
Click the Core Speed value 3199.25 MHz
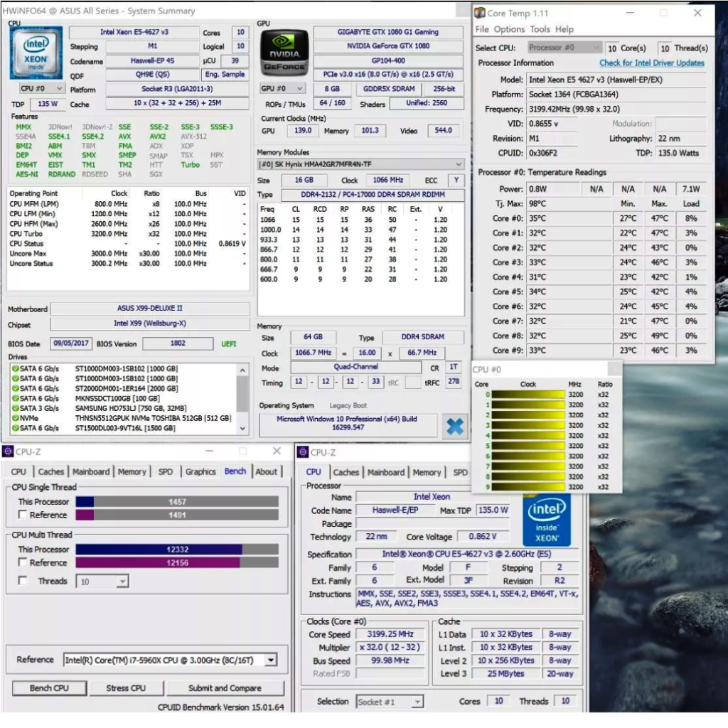tap(390, 633)
